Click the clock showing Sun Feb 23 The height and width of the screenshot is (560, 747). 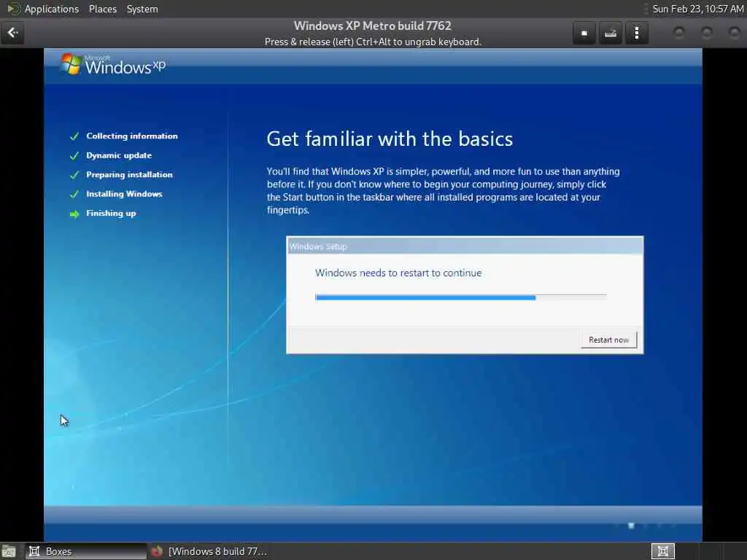pos(698,9)
